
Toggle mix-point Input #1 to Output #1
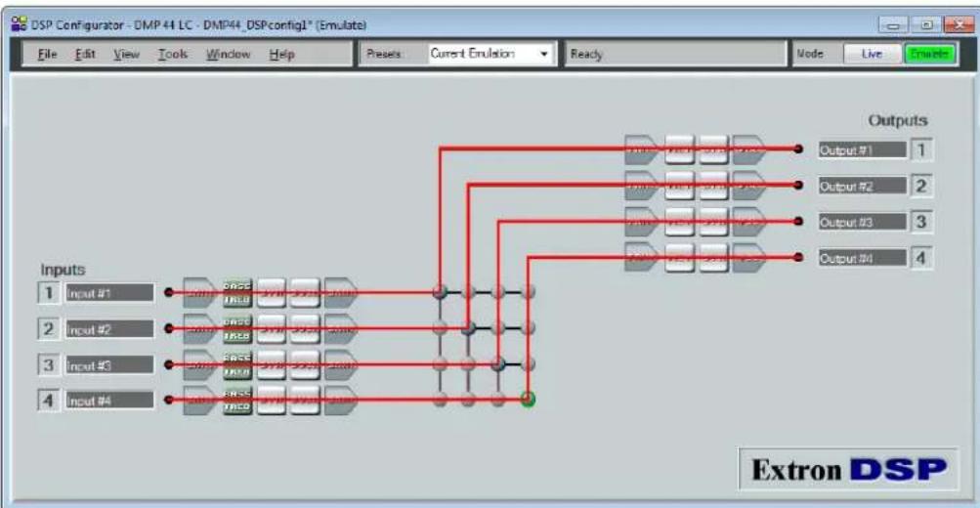(x=440, y=291)
